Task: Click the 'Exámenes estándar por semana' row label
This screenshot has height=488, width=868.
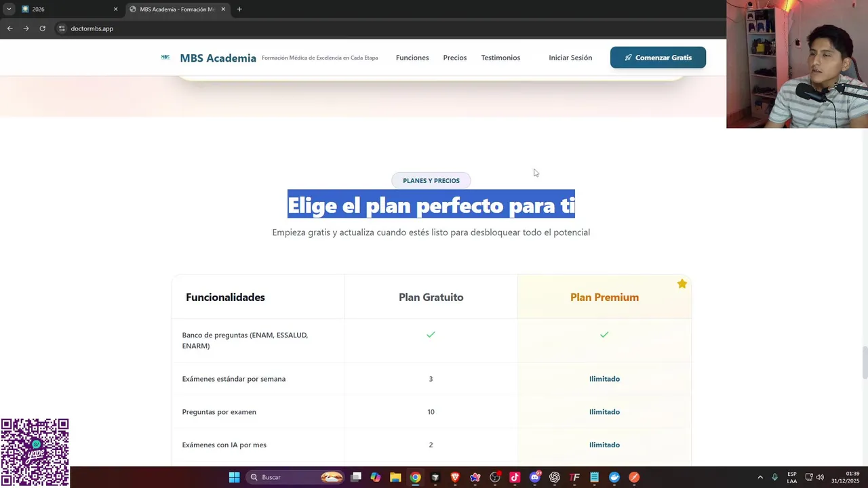Action: click(x=234, y=379)
